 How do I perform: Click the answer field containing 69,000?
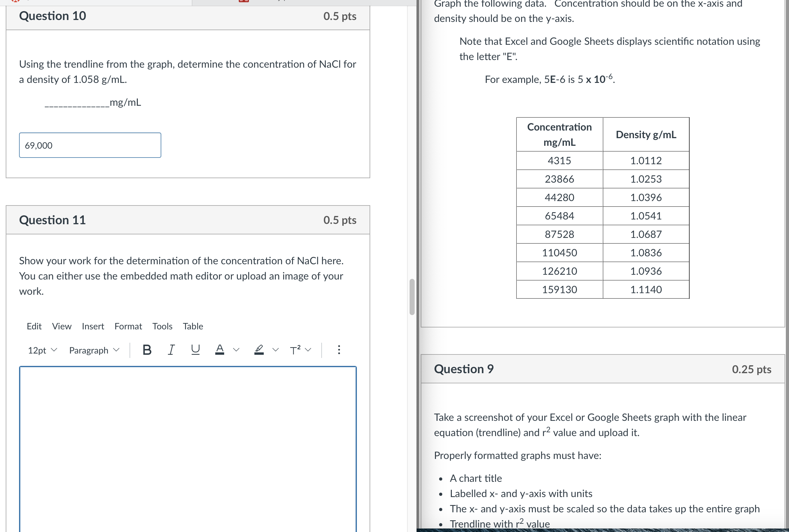90,145
